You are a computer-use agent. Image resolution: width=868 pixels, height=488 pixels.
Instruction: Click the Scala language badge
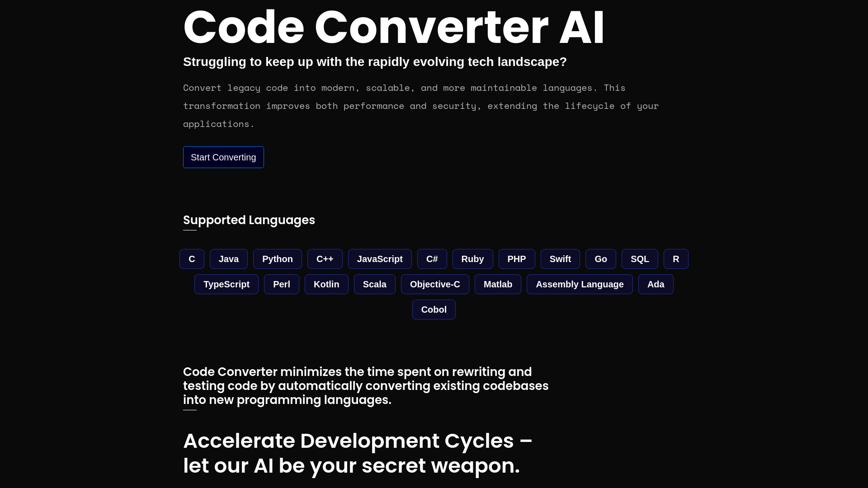(x=374, y=284)
